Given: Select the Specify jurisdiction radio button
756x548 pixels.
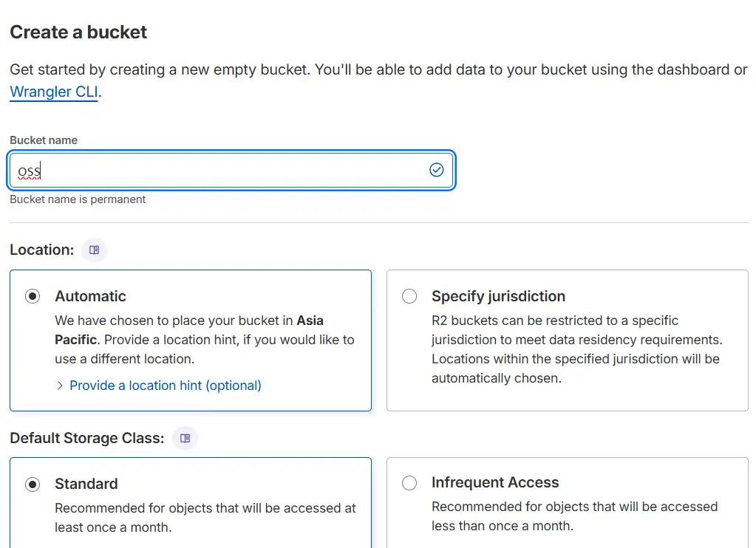Looking at the screenshot, I should click(409, 296).
